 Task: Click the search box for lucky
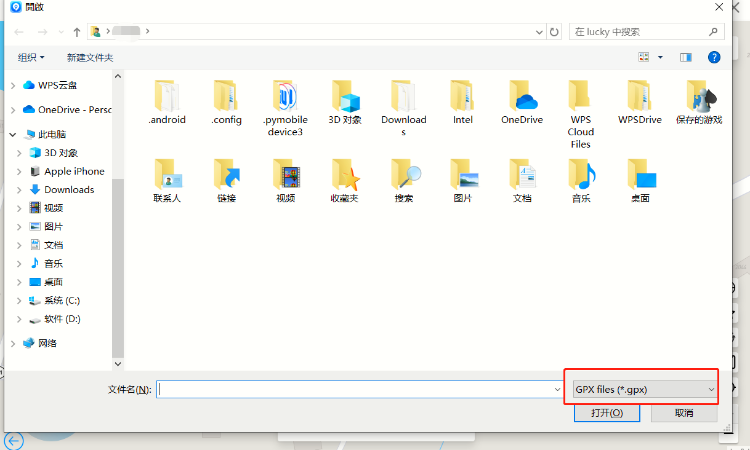647,32
